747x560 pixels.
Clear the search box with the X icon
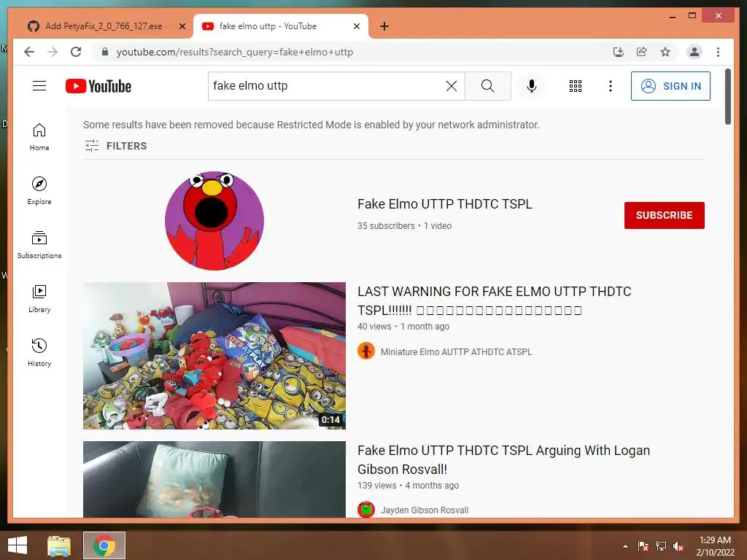[x=451, y=86]
